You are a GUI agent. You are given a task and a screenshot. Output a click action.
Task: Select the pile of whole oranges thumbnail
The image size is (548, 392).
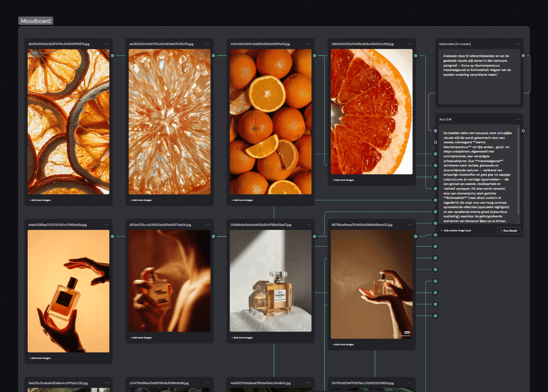271,122
